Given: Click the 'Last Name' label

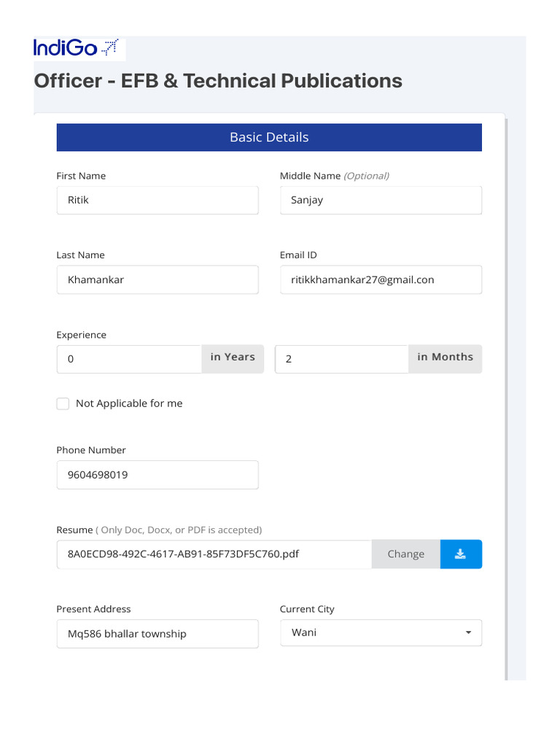Looking at the screenshot, I should click(x=80, y=255).
